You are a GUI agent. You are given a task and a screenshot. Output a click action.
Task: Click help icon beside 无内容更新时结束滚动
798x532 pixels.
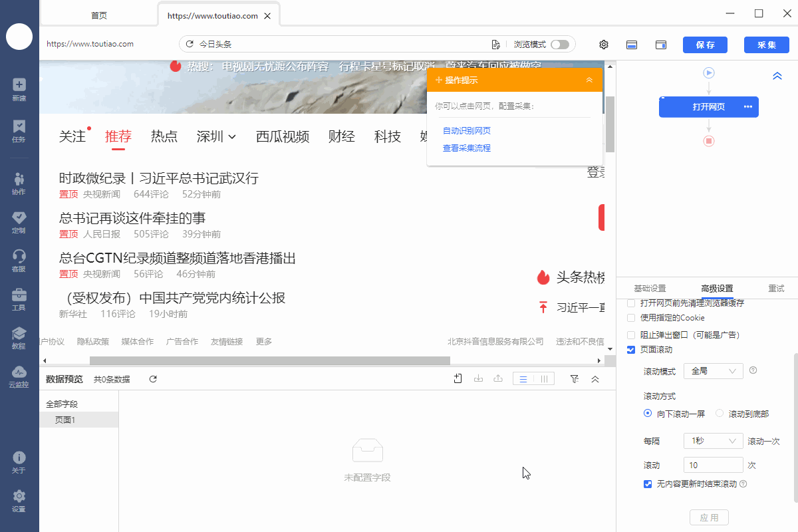tap(743, 484)
